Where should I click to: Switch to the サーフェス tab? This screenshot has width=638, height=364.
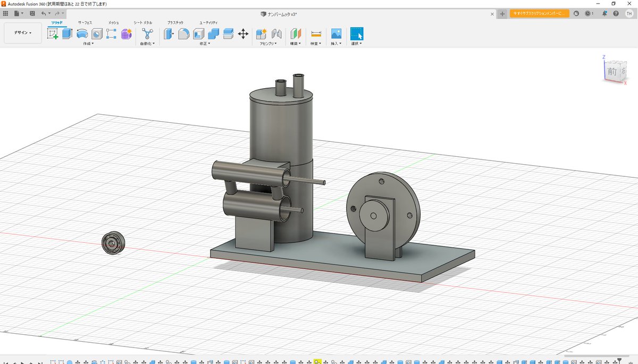pyautogui.click(x=85, y=23)
